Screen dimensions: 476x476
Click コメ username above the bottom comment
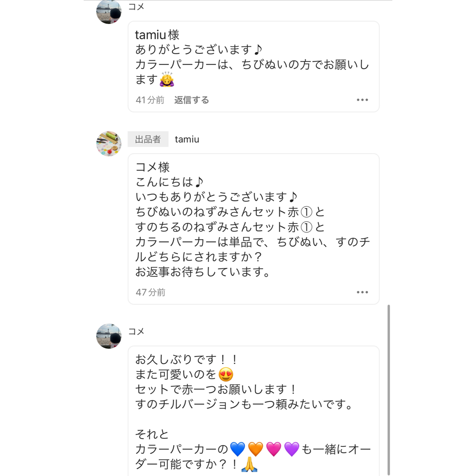[136, 331]
